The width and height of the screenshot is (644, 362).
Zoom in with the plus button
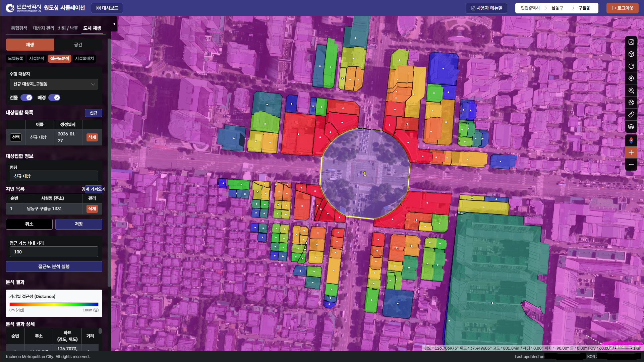click(631, 153)
